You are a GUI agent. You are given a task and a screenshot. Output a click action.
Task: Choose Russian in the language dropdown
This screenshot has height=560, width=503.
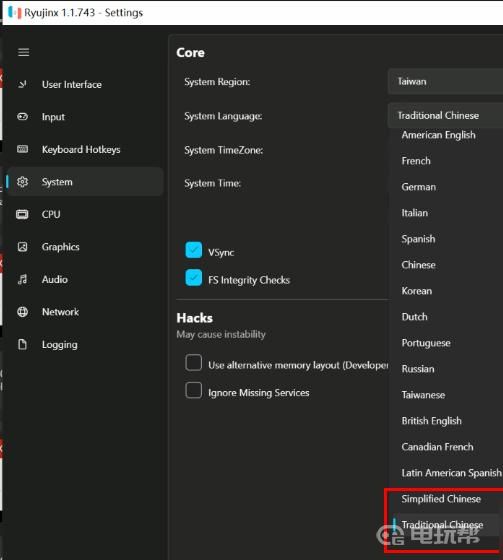pyautogui.click(x=418, y=369)
